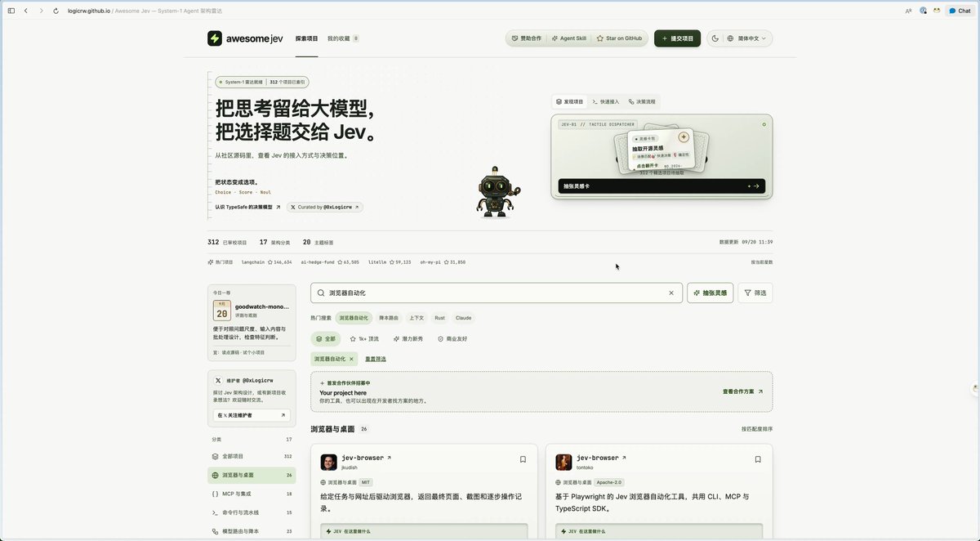Click the arrow on 抽张灵感卡 bar
Viewport: 980px width, 541px height.
click(756, 186)
